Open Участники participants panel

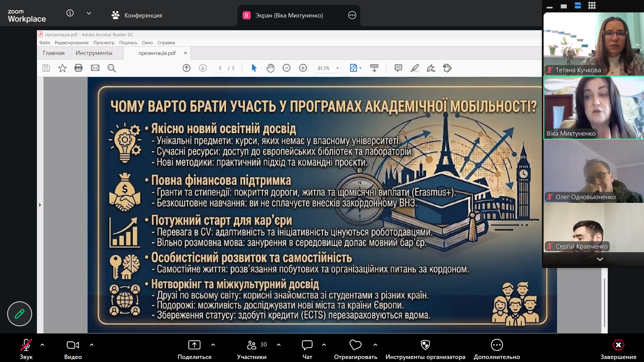tap(252, 349)
